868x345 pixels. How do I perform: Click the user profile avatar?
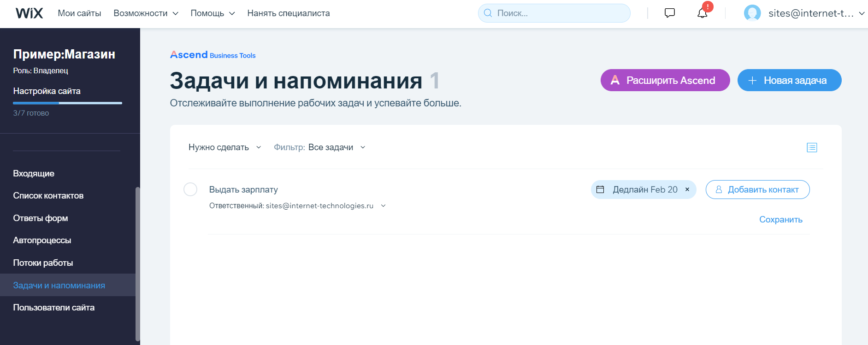[x=752, y=13]
